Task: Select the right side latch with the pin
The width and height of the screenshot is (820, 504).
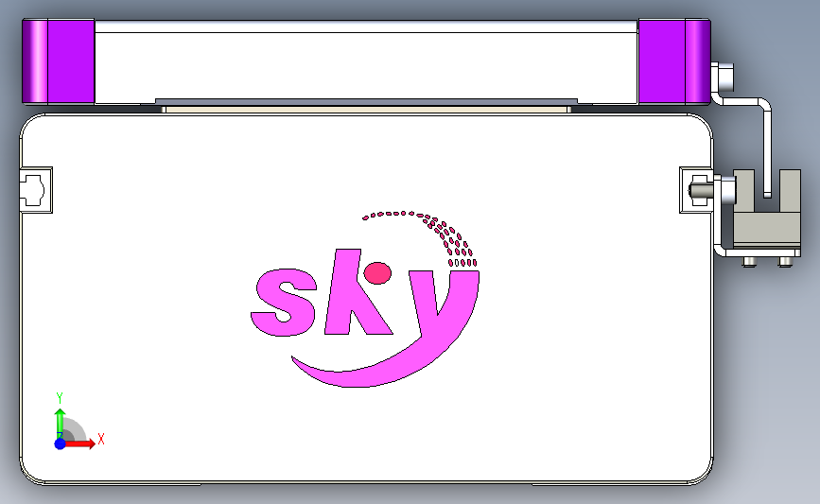Action: (x=697, y=190)
